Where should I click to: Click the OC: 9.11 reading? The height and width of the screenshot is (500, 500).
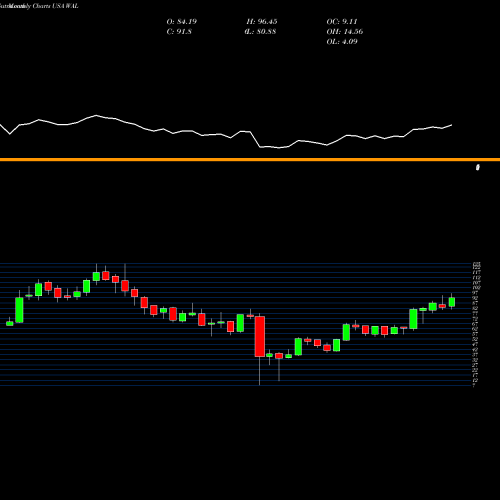tap(342, 22)
